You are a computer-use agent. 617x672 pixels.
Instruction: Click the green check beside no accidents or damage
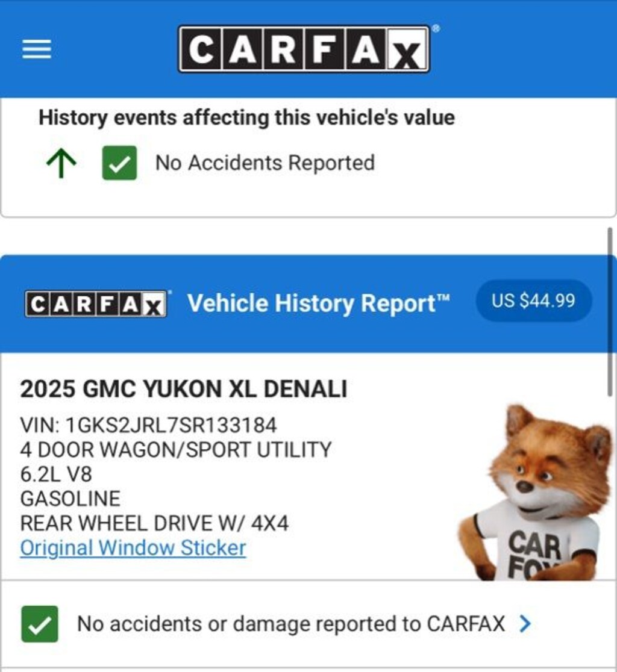39,624
